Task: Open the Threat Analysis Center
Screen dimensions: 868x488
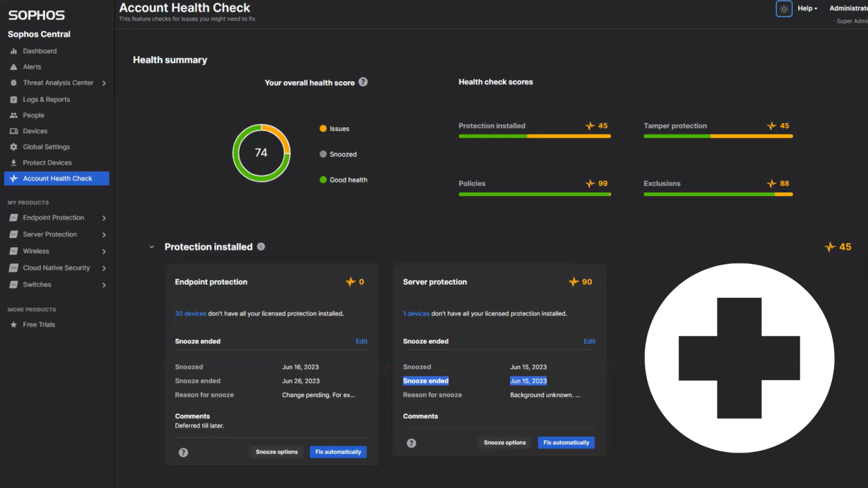Action: (x=58, y=83)
